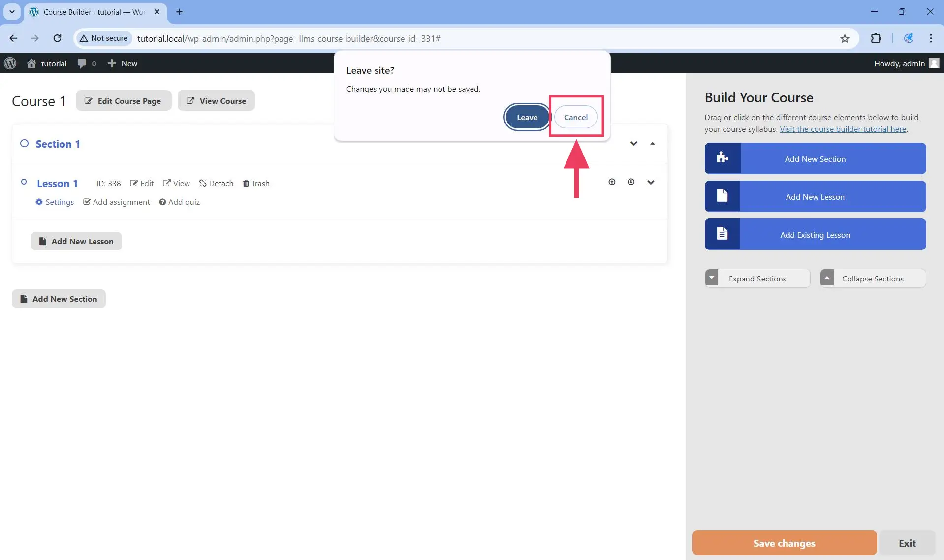The width and height of the screenshot is (944, 560).
Task: Click Add New Lesson inside Section 1
Action: coord(76,241)
